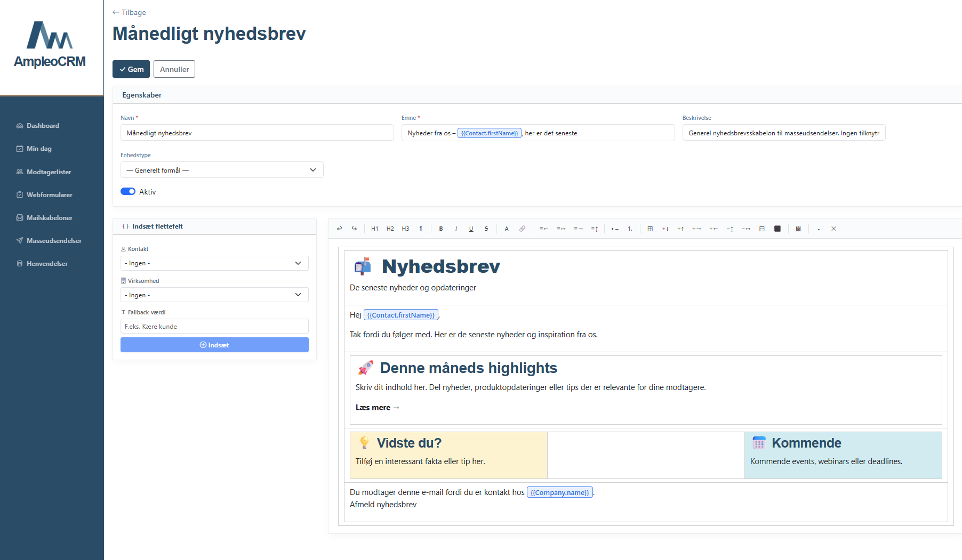Insert a hyperlink with link icon
Viewport: 962px width, 560px height.
pos(522,229)
